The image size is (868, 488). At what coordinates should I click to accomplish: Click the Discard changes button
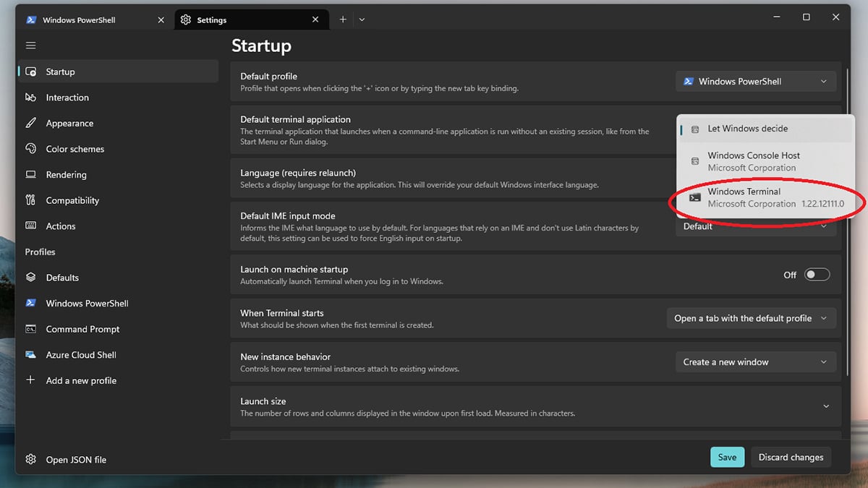coord(791,457)
